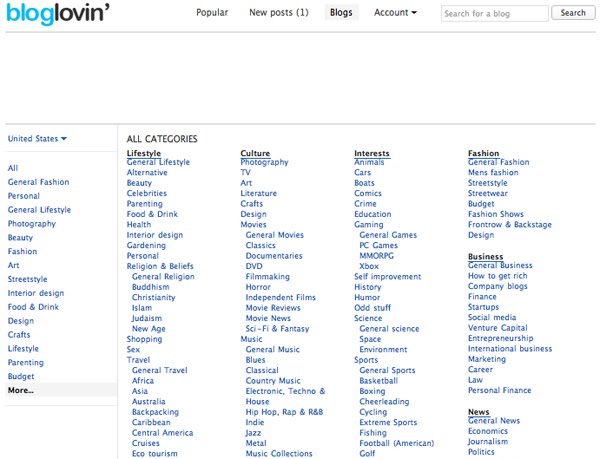The image size is (600, 459).
Task: Open the Account dropdown menu
Action: [395, 13]
